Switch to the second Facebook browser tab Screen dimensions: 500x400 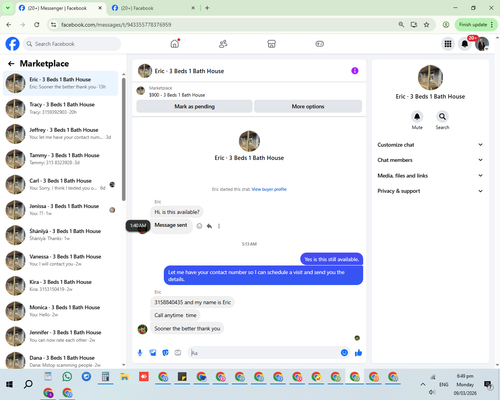pos(153,8)
